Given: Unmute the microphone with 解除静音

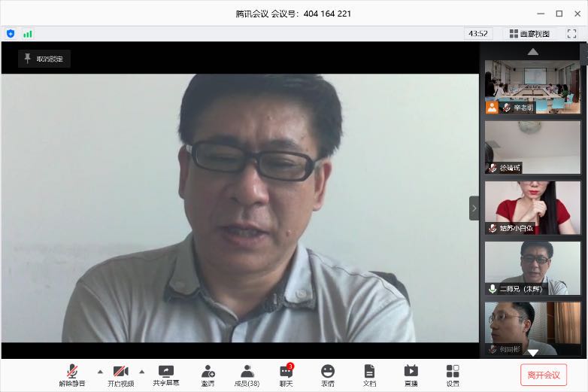Looking at the screenshot, I should (x=72, y=375).
